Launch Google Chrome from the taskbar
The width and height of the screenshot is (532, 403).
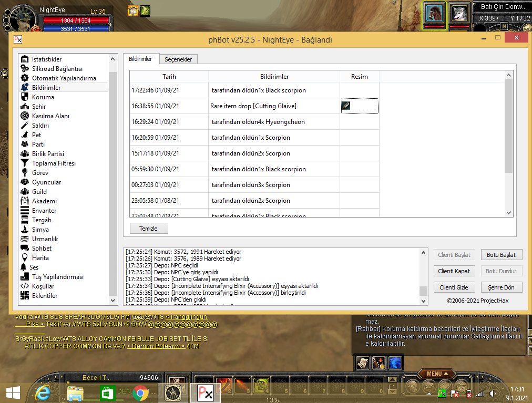click(x=140, y=392)
